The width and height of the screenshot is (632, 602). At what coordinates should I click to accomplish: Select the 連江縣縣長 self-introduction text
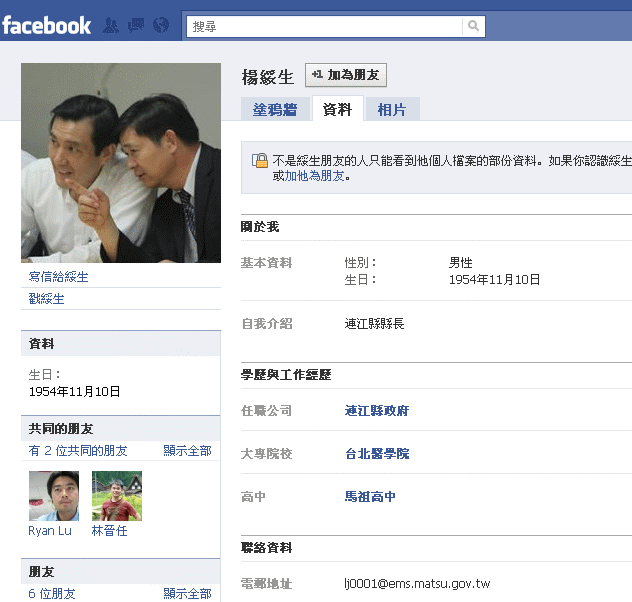click(374, 324)
